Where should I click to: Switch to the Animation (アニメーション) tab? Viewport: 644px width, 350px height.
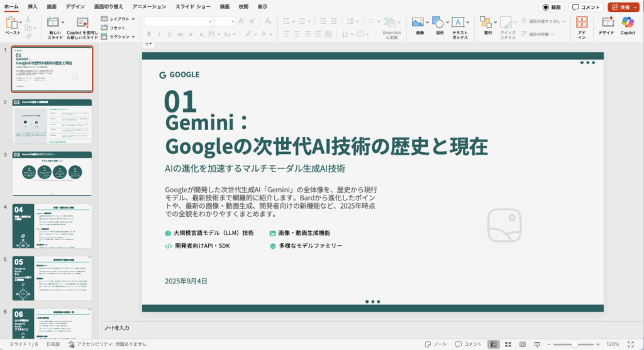tap(149, 6)
